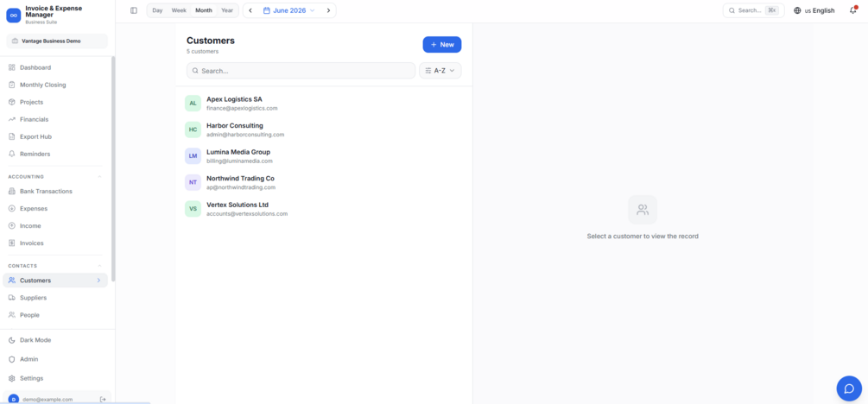The width and height of the screenshot is (868, 404).
Task: Click admin@harborconsulting.com email
Action: tap(245, 135)
